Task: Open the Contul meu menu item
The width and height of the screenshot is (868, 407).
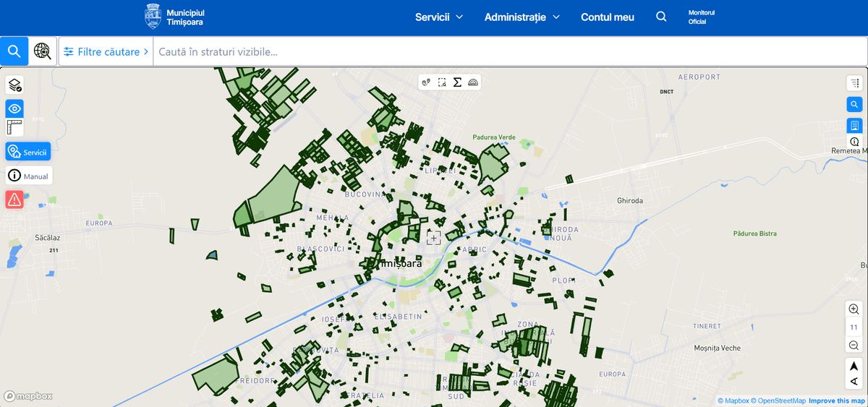Action: tap(608, 17)
